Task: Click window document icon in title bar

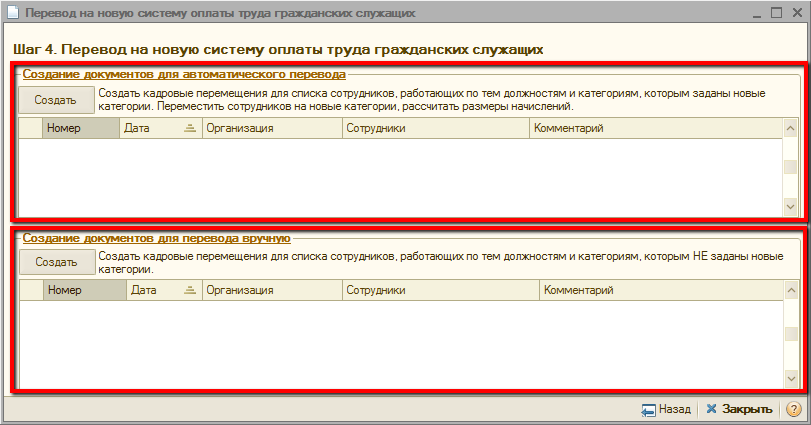Action: tap(12, 14)
